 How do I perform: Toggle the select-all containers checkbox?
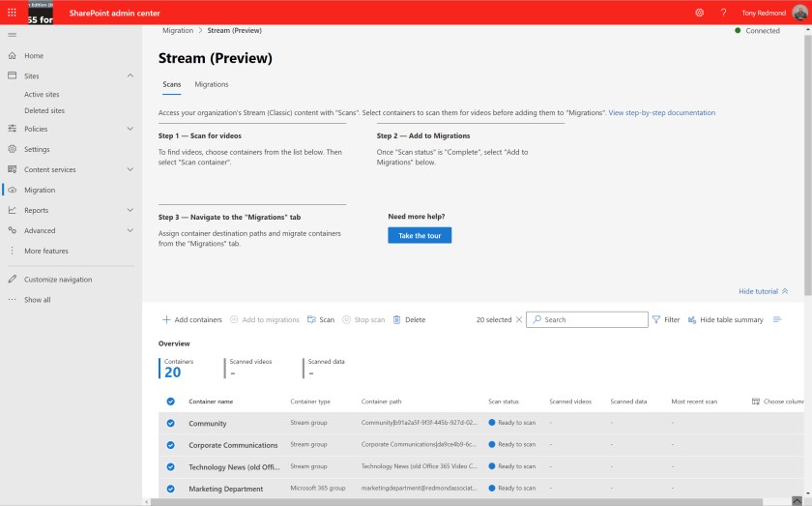170,402
